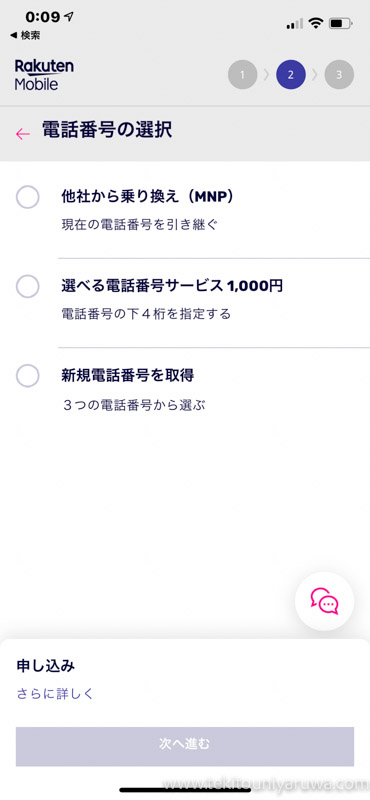Viewport: 370px width, 800px height.
Task: Go to step 1 circle
Action: (x=242, y=75)
